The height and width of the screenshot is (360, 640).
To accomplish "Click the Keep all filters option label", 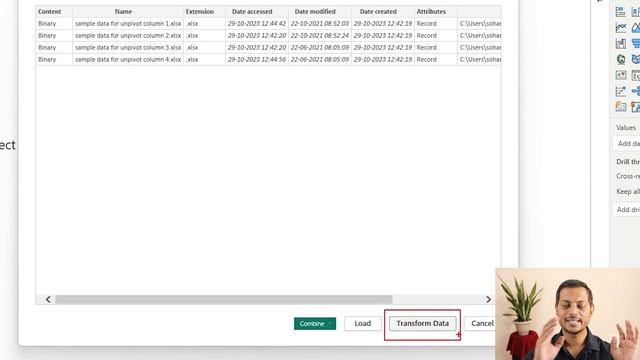I will click(x=628, y=191).
